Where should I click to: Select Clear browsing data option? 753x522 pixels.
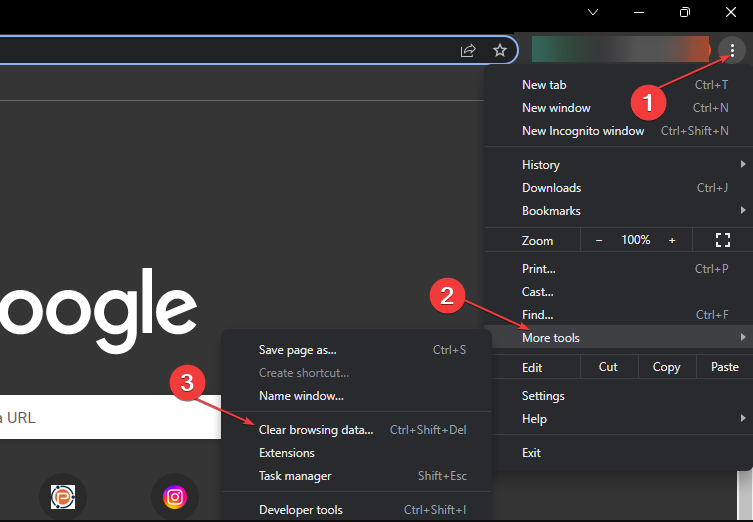[316, 430]
